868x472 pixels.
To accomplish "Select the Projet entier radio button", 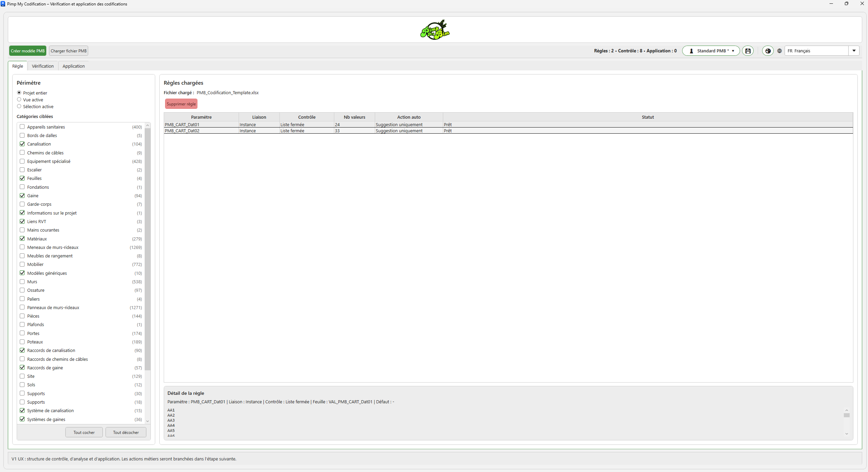I will tap(19, 93).
